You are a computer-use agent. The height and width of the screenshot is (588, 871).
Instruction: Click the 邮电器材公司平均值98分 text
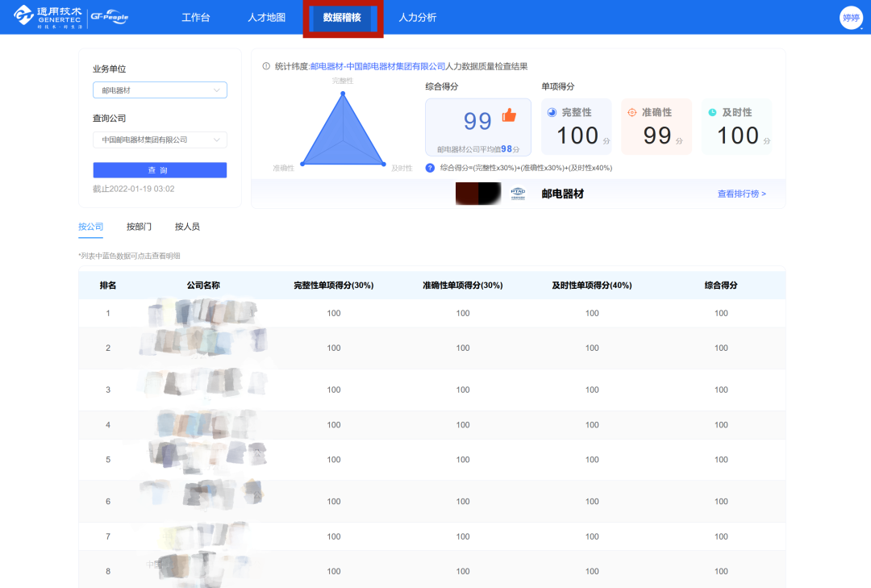tap(478, 149)
